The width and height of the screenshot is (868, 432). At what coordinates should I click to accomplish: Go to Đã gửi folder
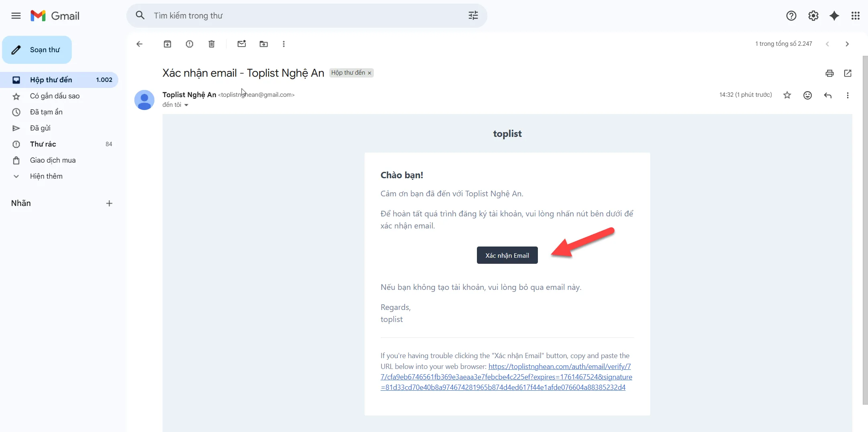[40, 128]
